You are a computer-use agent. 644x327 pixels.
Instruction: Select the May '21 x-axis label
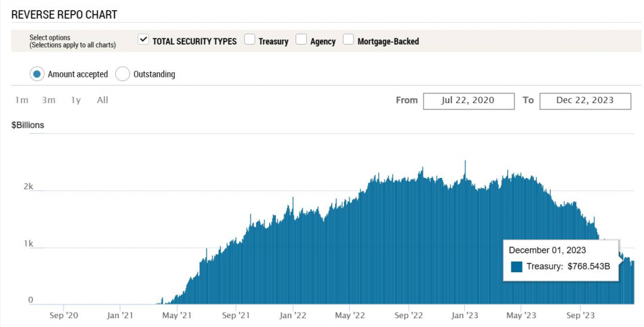[x=177, y=314]
